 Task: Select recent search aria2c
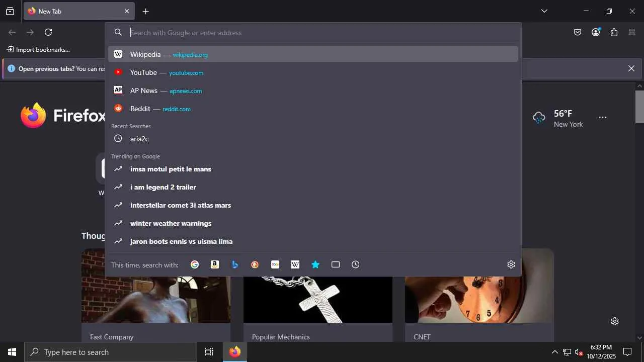(x=313, y=139)
